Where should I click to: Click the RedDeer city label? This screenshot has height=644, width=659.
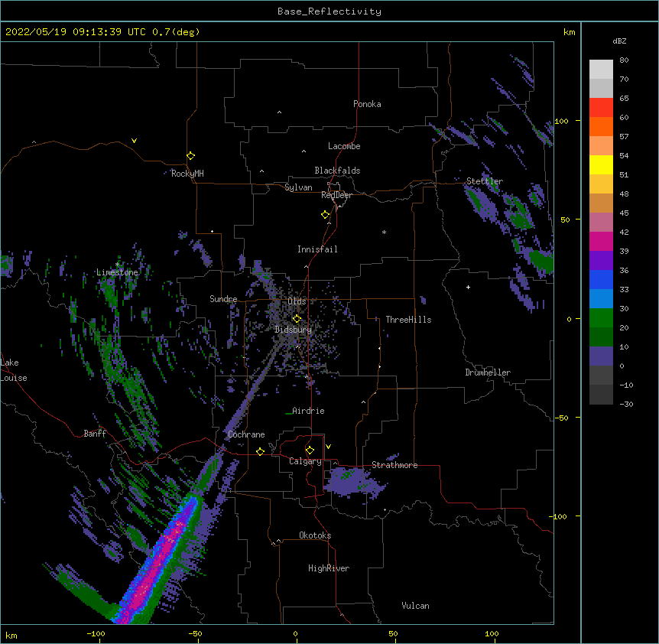[336, 195]
